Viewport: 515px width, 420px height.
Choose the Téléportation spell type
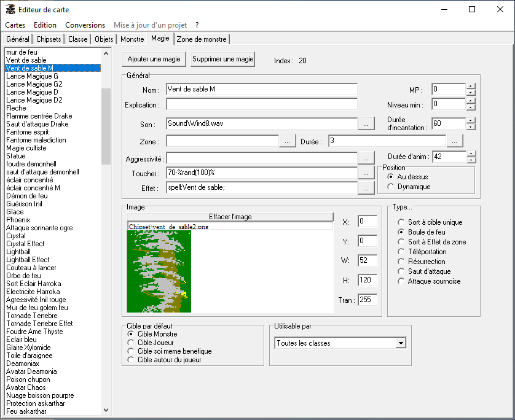(401, 252)
